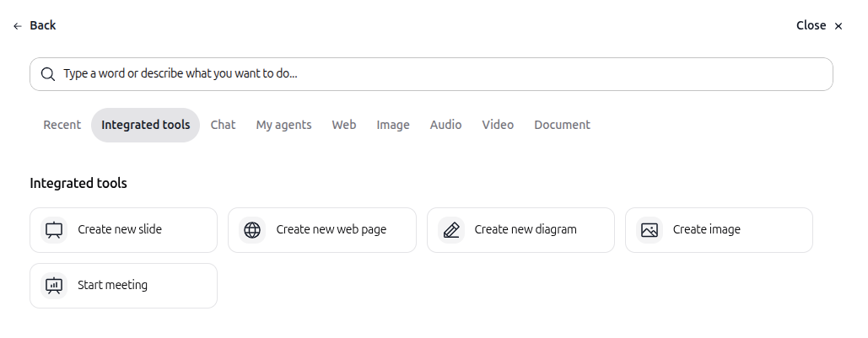Click the picture icon on Create image
Image resolution: width=868 pixels, height=338 pixels.
(650, 230)
